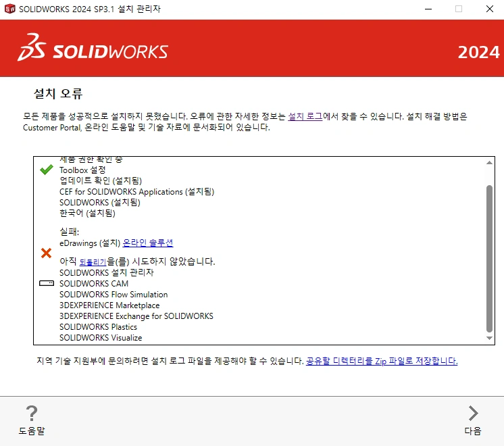Click the 'eDrawings (설치)' failed item text
This screenshot has width=504, height=446.
[90, 243]
